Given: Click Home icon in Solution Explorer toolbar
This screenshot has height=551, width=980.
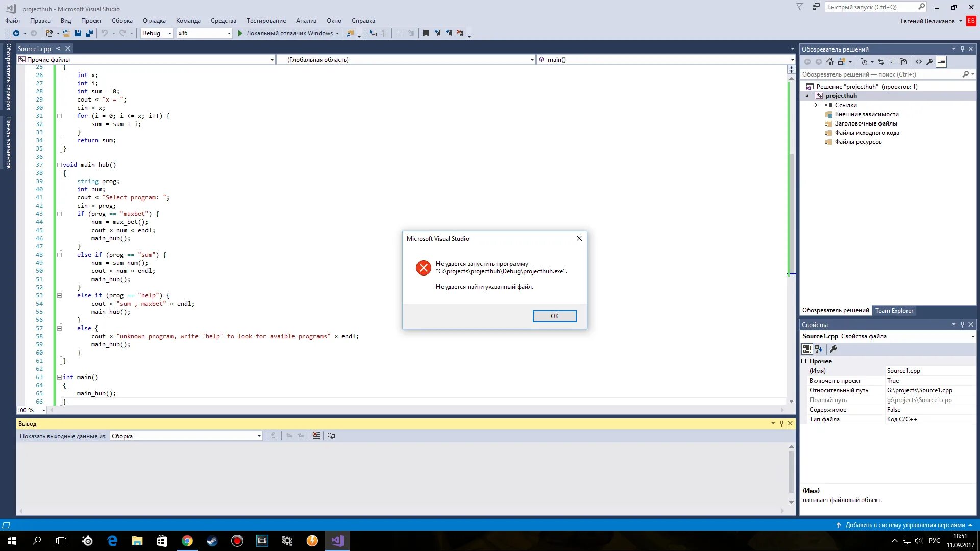Looking at the screenshot, I should 830,62.
